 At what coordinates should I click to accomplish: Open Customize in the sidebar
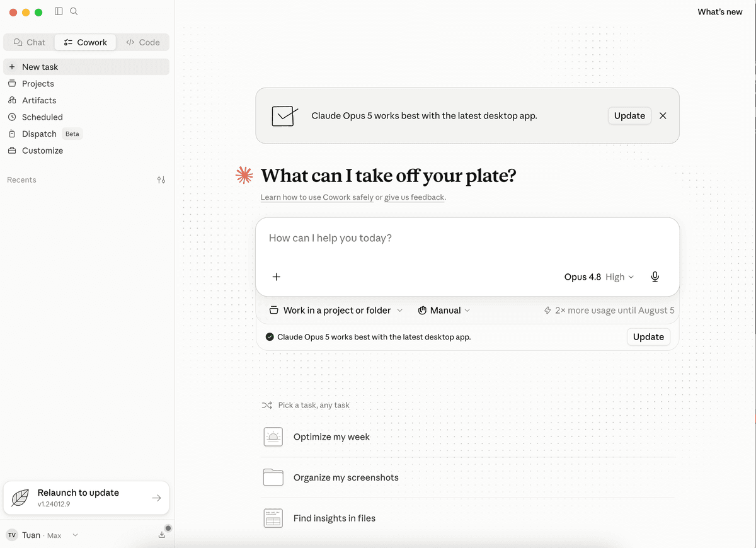[86, 151]
